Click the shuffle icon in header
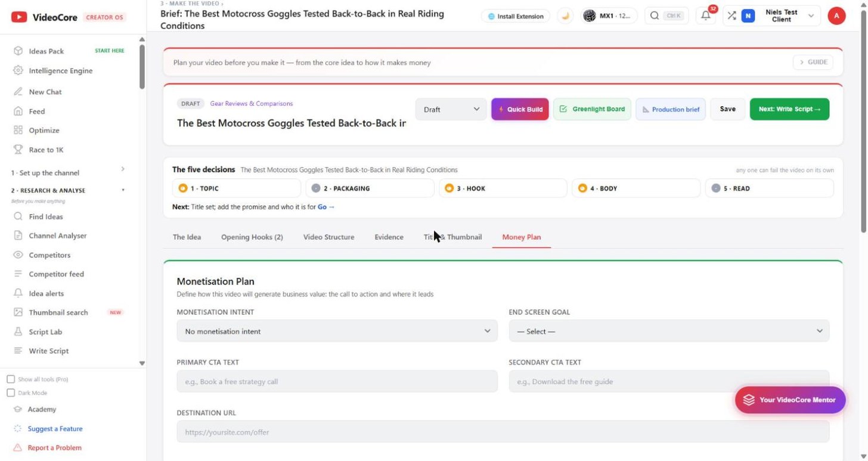 coord(731,16)
